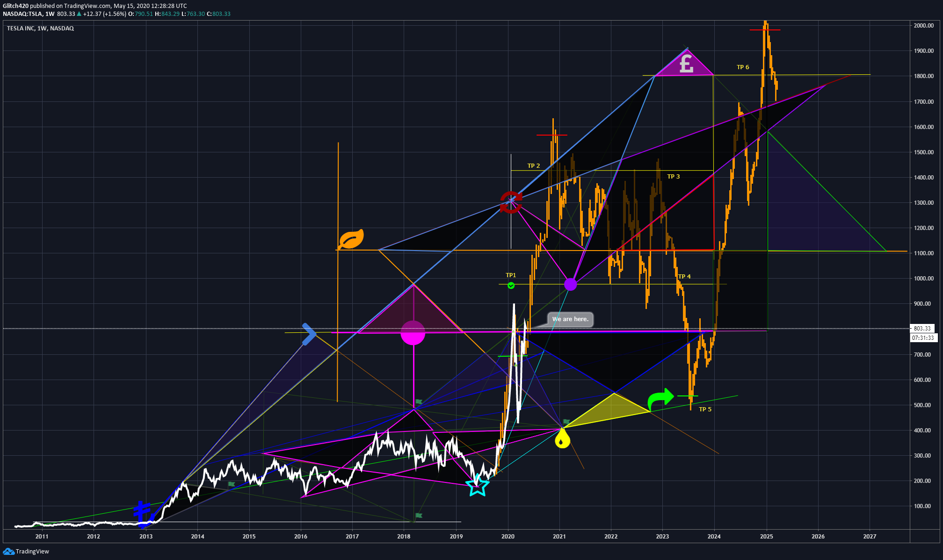Screen dimensions: 943x560
Task: Click the current price label 803.33 on the axis
Action: point(922,329)
